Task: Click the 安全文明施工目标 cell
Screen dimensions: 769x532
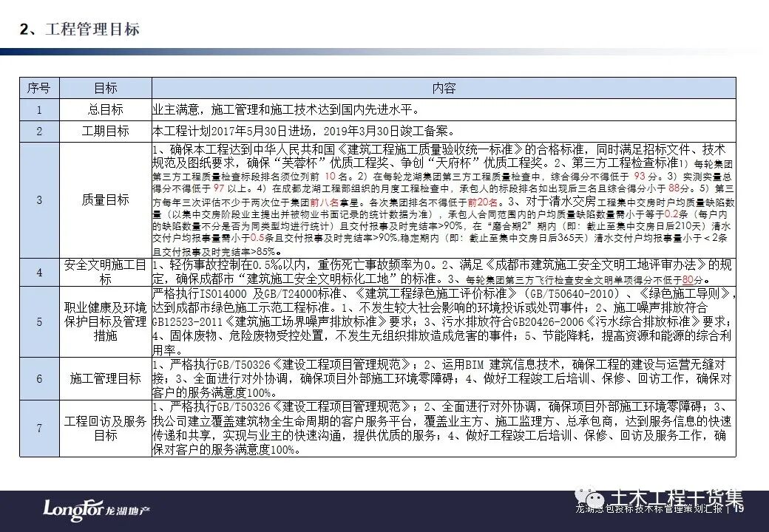Action: coord(104,272)
